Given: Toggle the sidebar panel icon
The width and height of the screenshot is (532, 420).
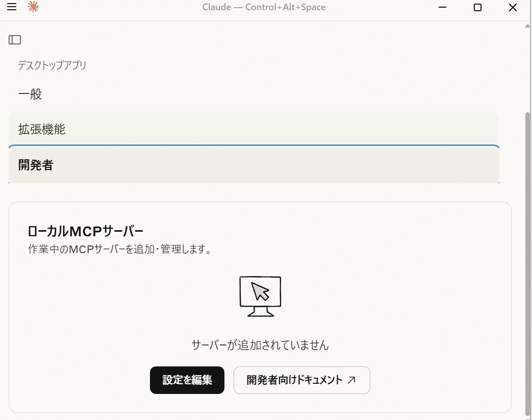Looking at the screenshot, I should click(15, 40).
